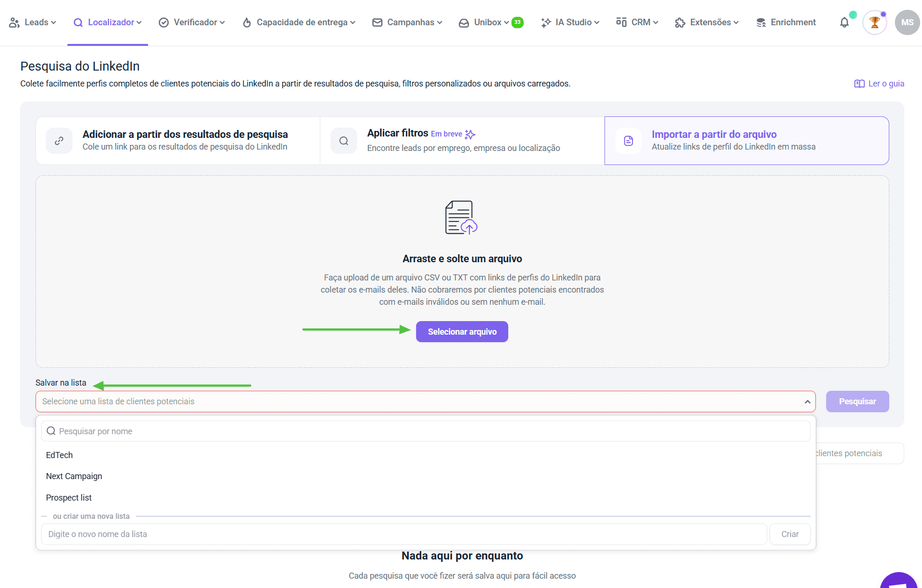The width and height of the screenshot is (922, 588).
Task: Click the Selecionar arquivo button
Action: pyautogui.click(x=462, y=332)
